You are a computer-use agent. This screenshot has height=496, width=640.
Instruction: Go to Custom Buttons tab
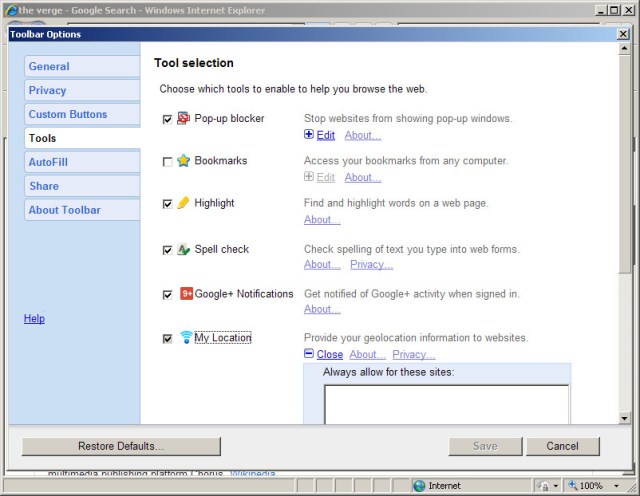coord(82,114)
